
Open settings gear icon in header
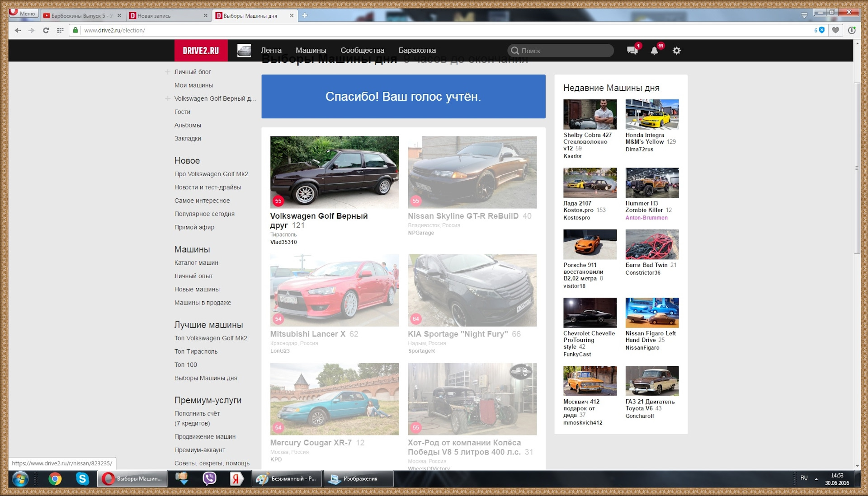(676, 51)
